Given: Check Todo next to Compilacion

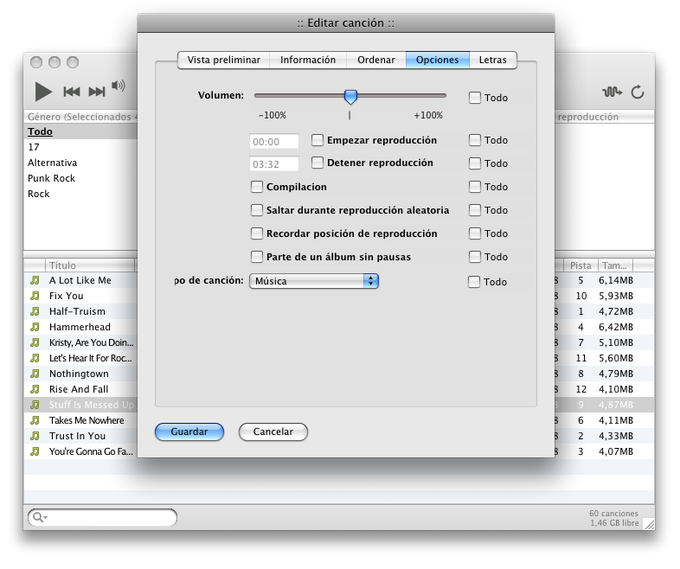Looking at the screenshot, I should (475, 187).
